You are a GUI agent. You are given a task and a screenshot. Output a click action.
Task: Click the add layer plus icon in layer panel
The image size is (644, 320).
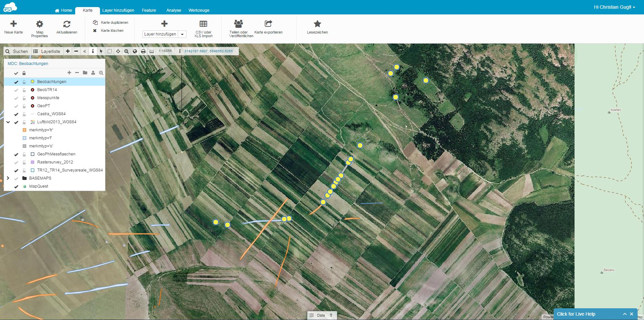[69, 73]
